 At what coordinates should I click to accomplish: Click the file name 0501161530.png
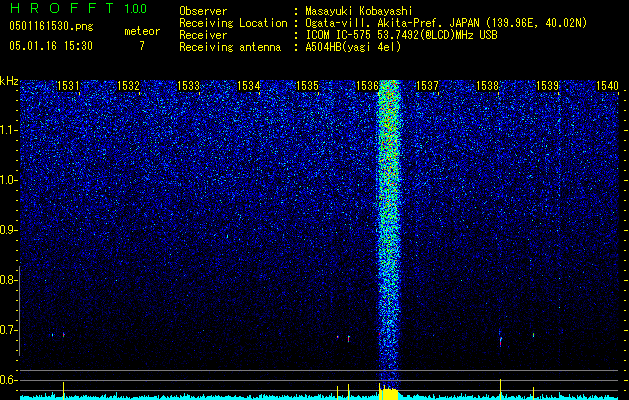point(51,26)
